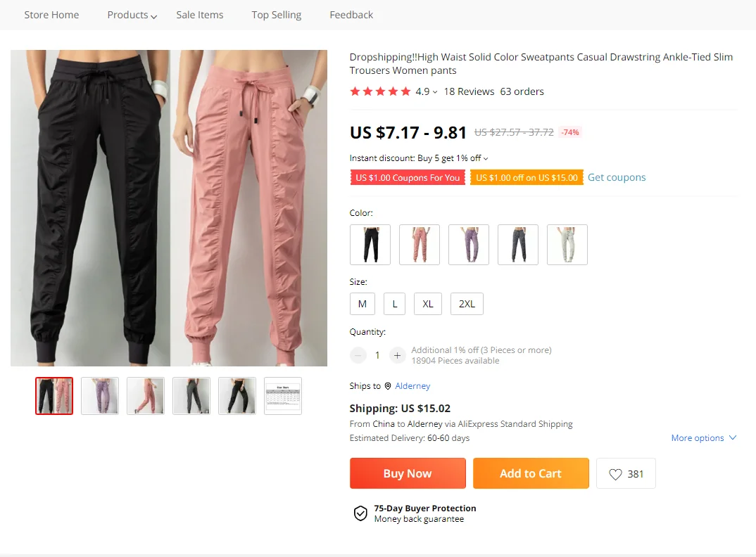Image resolution: width=756 pixels, height=557 pixels.
Task: Increase quantity with the plus button
Action: 397,356
